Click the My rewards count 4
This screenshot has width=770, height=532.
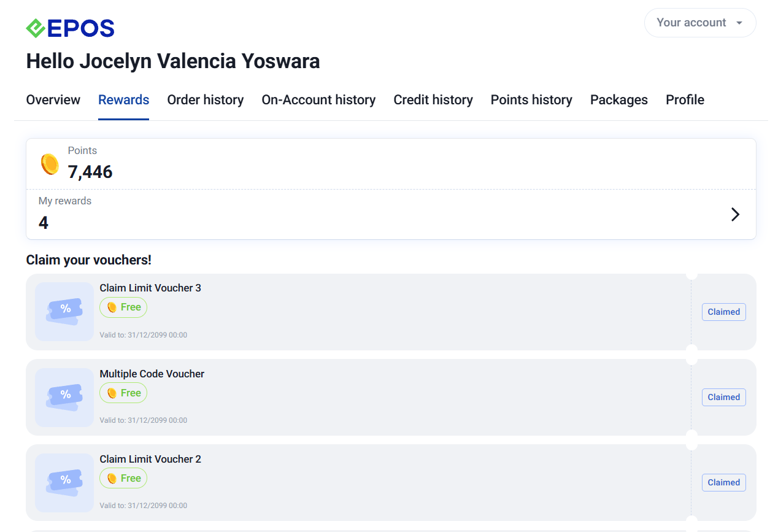coord(44,222)
